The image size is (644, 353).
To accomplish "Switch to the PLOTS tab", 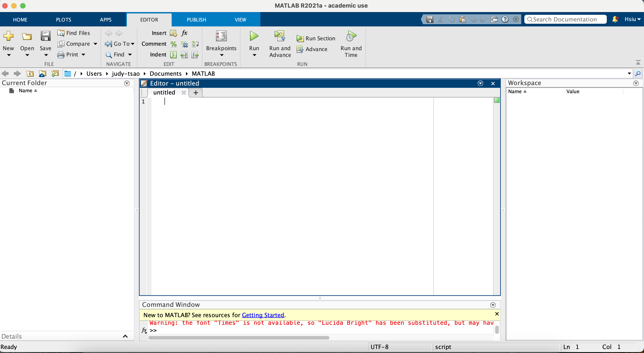I will pyautogui.click(x=63, y=20).
